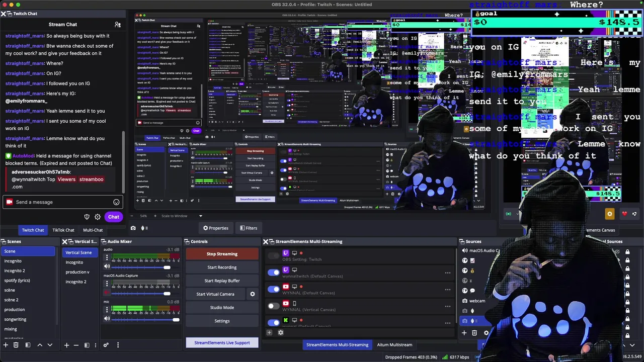Open StreamElements Multi-Streaming settings gear

[x=281, y=332]
